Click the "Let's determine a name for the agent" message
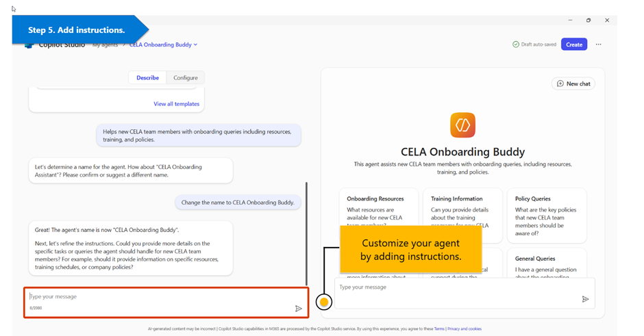 click(x=131, y=170)
